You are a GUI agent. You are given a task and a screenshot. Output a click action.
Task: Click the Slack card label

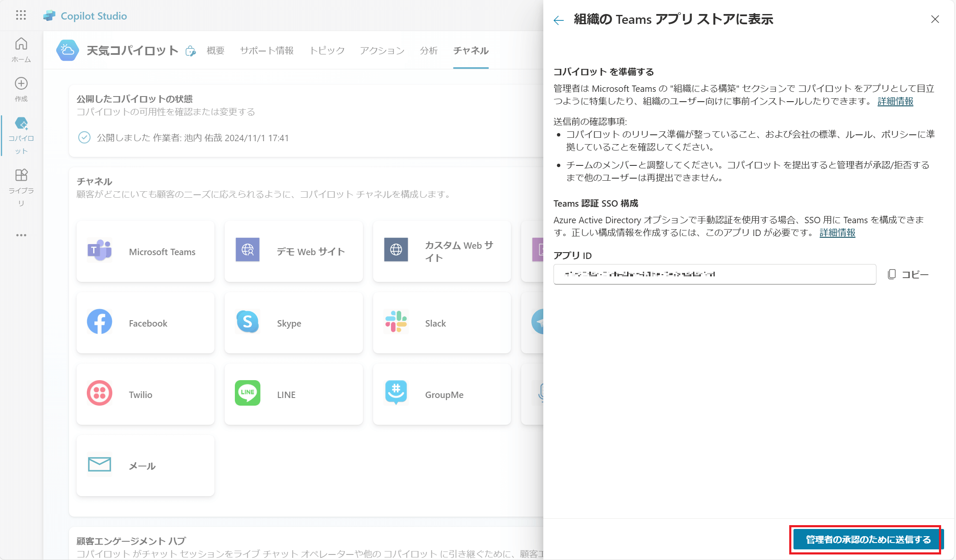point(436,323)
